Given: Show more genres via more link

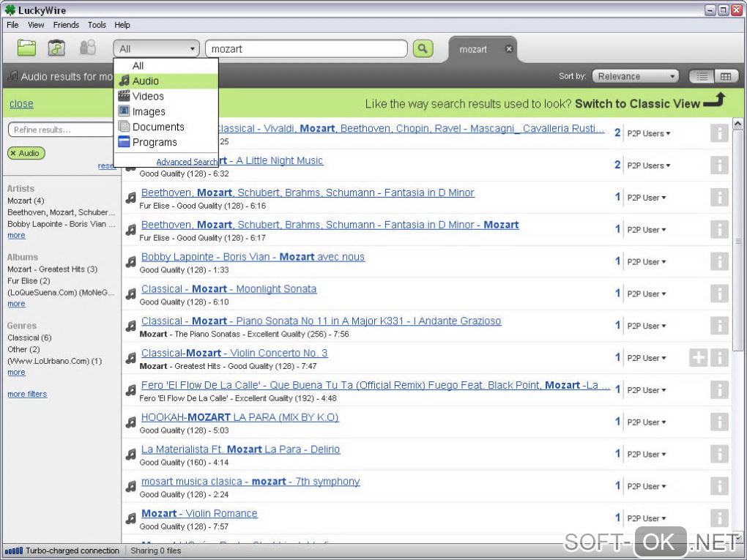Looking at the screenshot, I should tap(16, 373).
